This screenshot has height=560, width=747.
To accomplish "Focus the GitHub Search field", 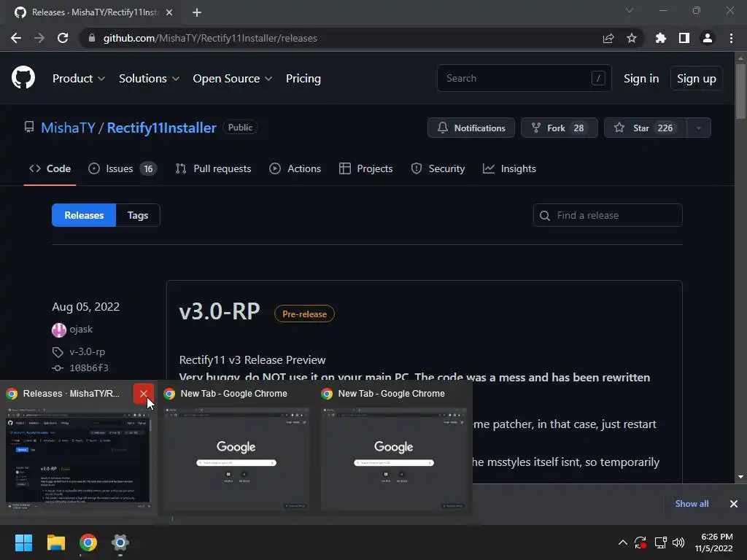I will tap(524, 78).
